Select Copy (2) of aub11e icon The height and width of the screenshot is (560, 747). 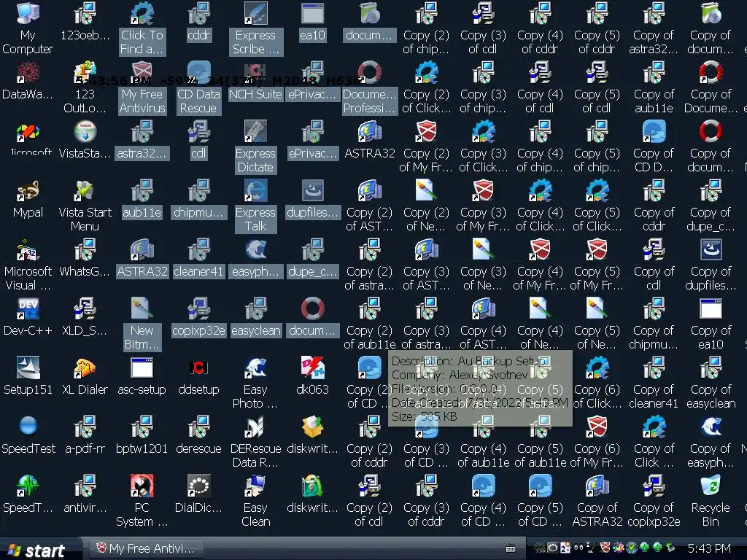tap(369, 309)
